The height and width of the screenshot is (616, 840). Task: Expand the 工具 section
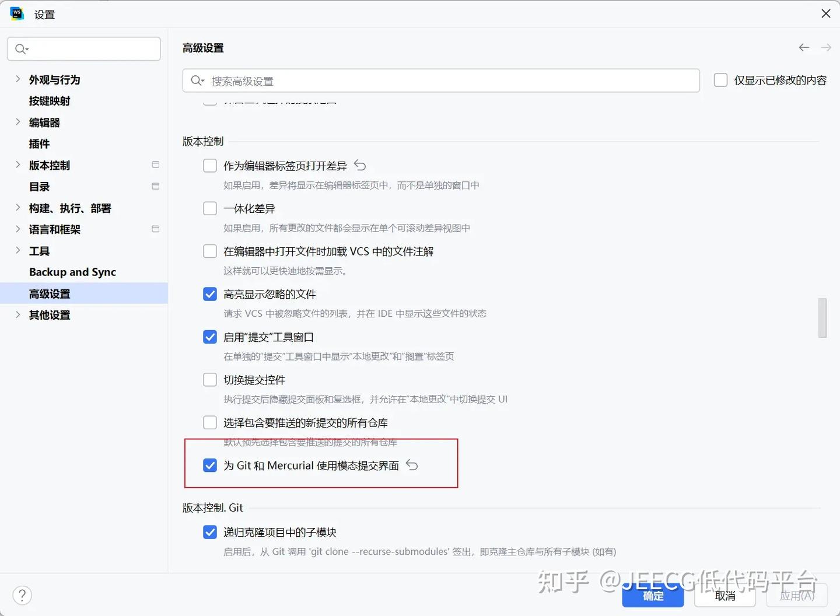17,250
